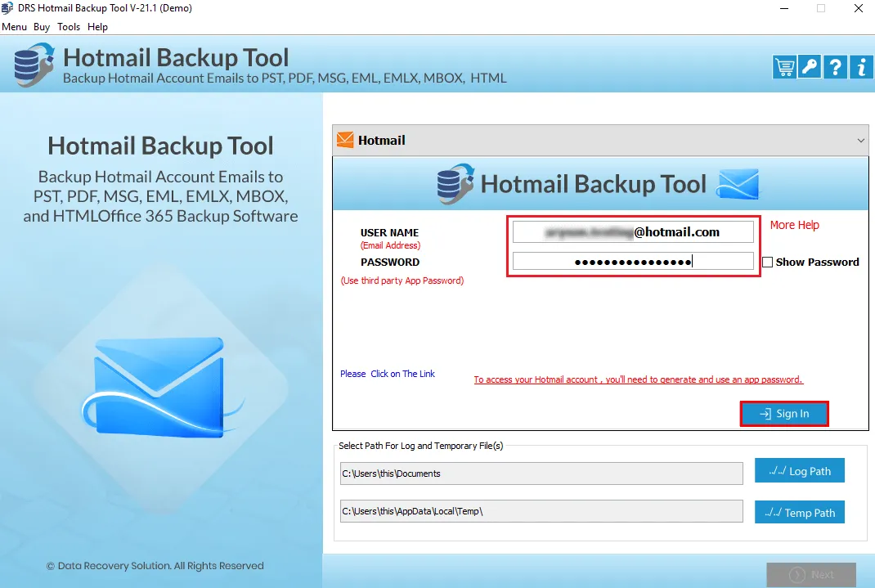Focus the User Name email field
This screenshot has width=875, height=588.
coord(633,232)
